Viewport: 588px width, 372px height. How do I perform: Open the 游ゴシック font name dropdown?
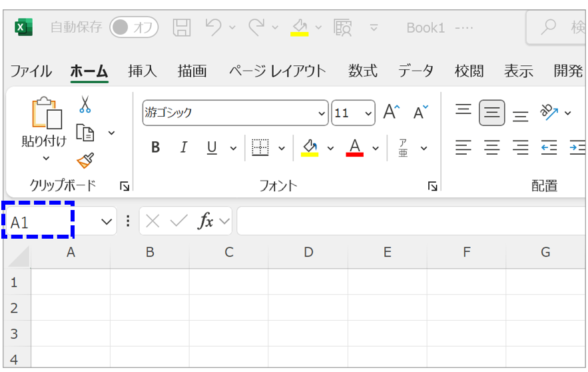click(x=322, y=113)
